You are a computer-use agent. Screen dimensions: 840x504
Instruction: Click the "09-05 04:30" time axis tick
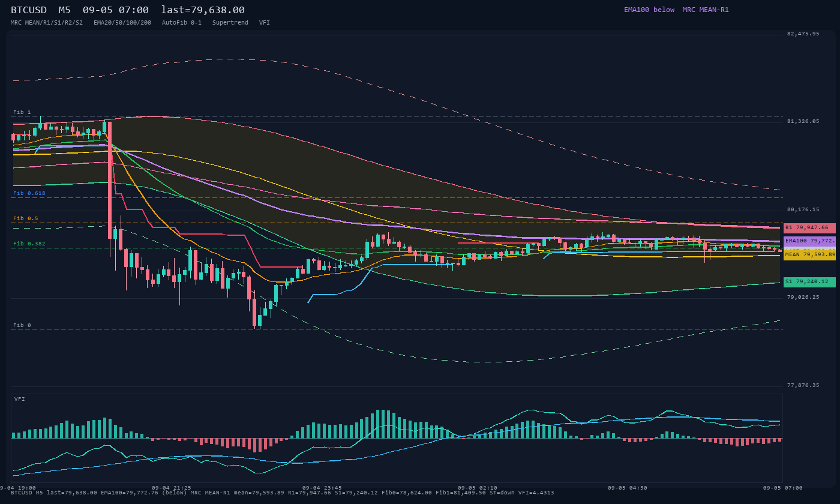click(x=627, y=488)
